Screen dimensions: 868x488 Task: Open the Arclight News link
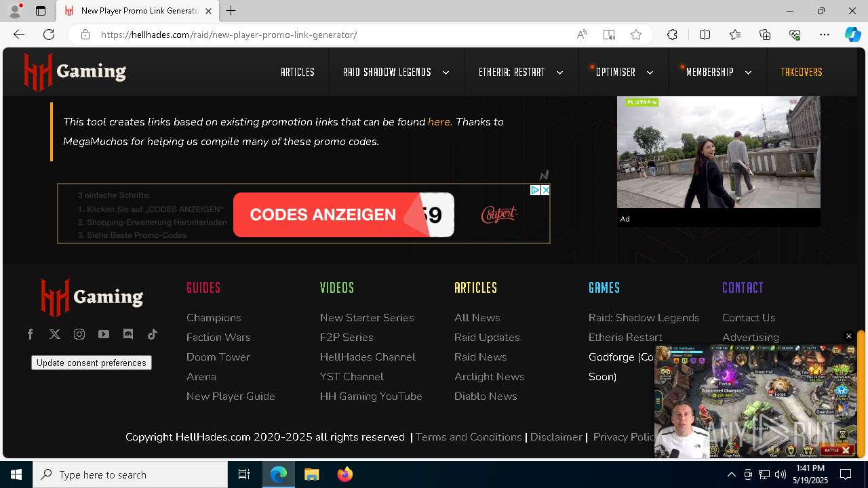pyautogui.click(x=489, y=377)
